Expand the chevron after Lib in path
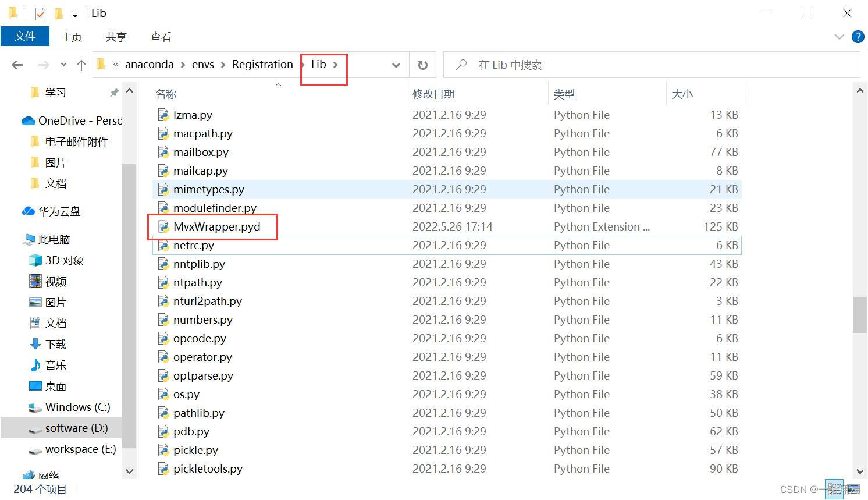The width and height of the screenshot is (868, 500). point(336,65)
